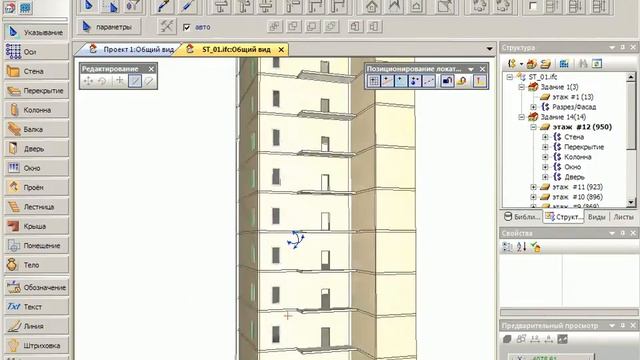
Task: Click rotate icon in Редактирование toolbar
Action: (x=102, y=81)
